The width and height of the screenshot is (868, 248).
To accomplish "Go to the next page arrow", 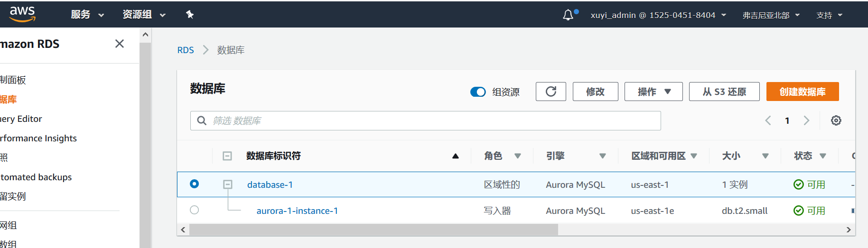I will [x=806, y=120].
